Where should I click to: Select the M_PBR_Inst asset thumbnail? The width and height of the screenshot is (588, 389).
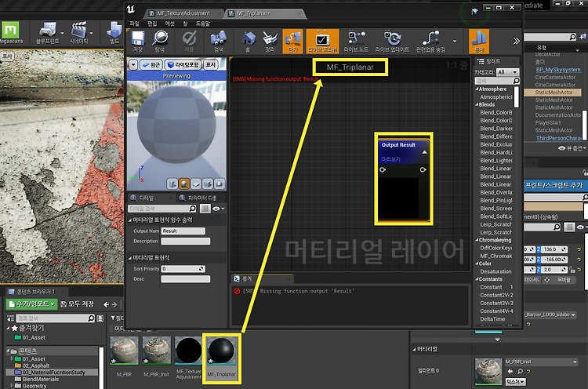pos(158,351)
